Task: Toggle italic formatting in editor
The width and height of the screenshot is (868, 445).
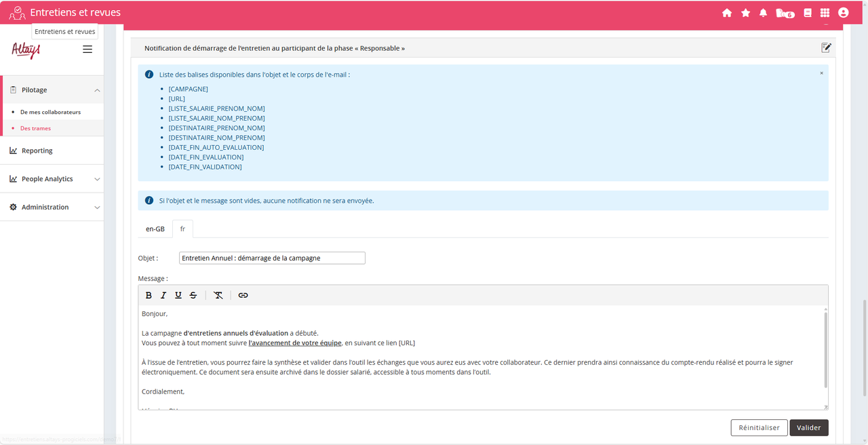Action: point(163,295)
